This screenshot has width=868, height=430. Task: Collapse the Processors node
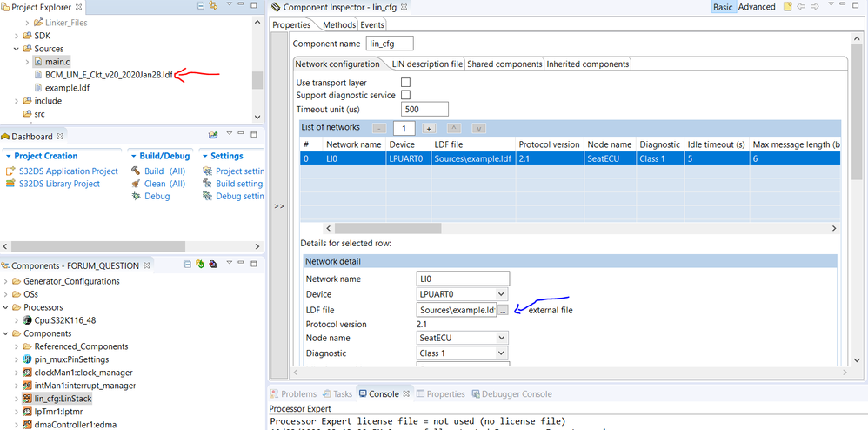point(5,307)
